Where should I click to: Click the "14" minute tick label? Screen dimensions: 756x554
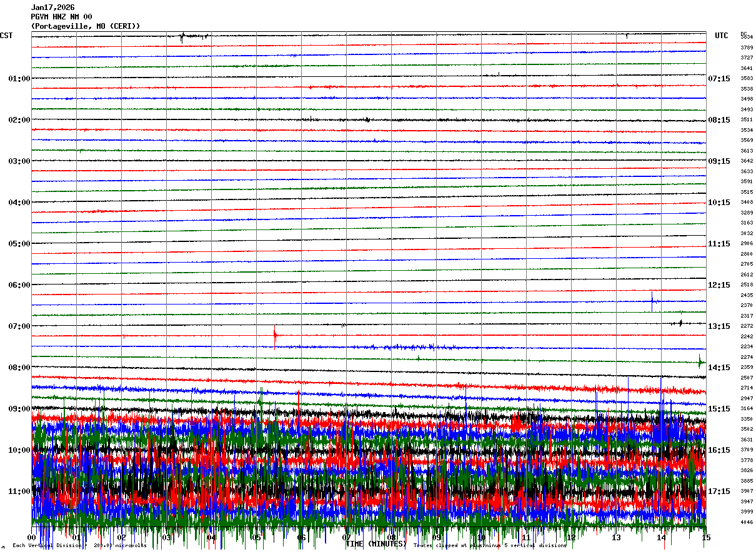pyautogui.click(x=661, y=538)
